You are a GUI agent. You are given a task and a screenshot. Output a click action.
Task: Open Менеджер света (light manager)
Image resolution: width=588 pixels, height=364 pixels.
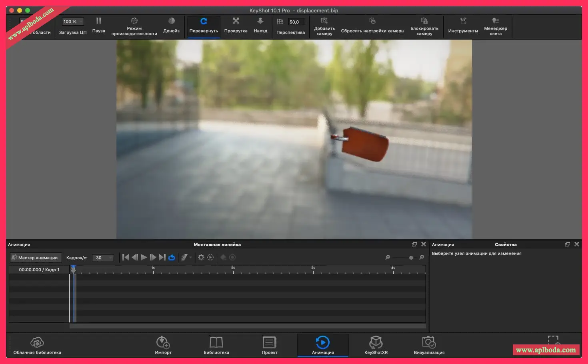pyautogui.click(x=495, y=21)
